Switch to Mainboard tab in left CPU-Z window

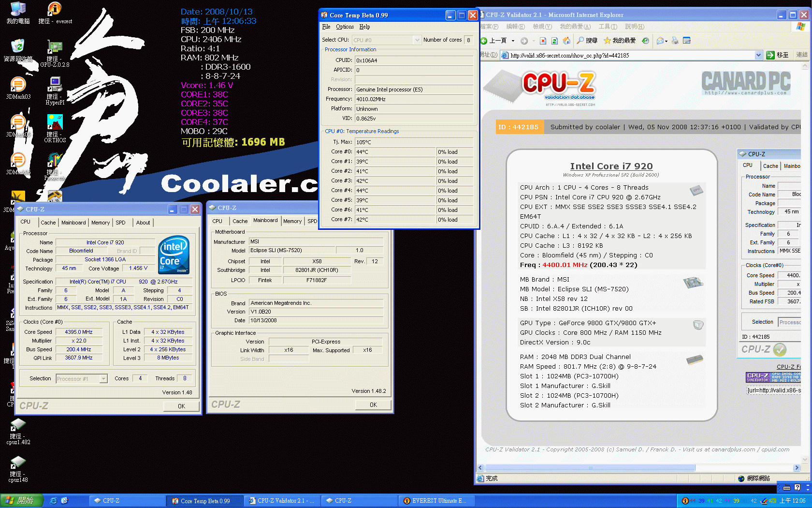pyautogui.click(x=73, y=223)
